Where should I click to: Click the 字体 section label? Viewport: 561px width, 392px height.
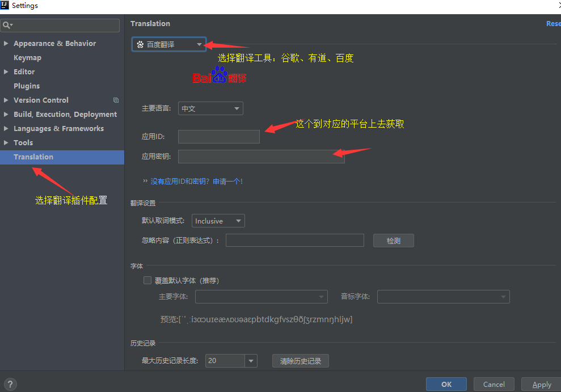[x=137, y=266]
